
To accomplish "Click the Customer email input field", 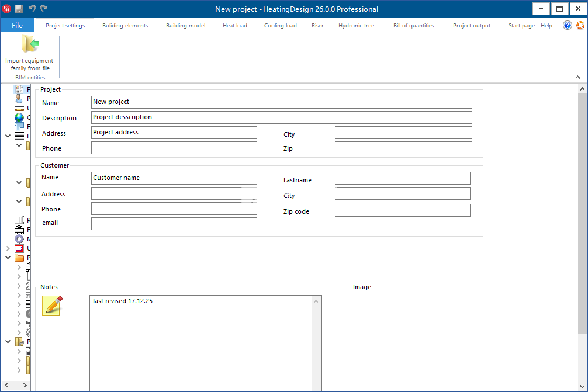I will coord(174,224).
